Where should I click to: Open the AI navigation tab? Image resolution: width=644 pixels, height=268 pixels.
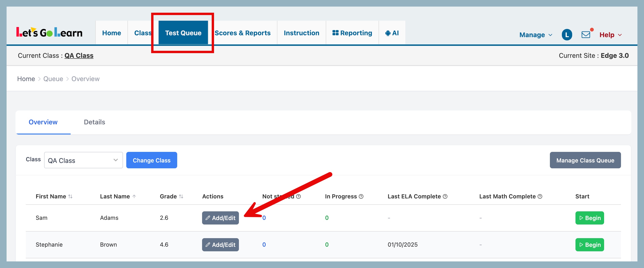point(392,33)
